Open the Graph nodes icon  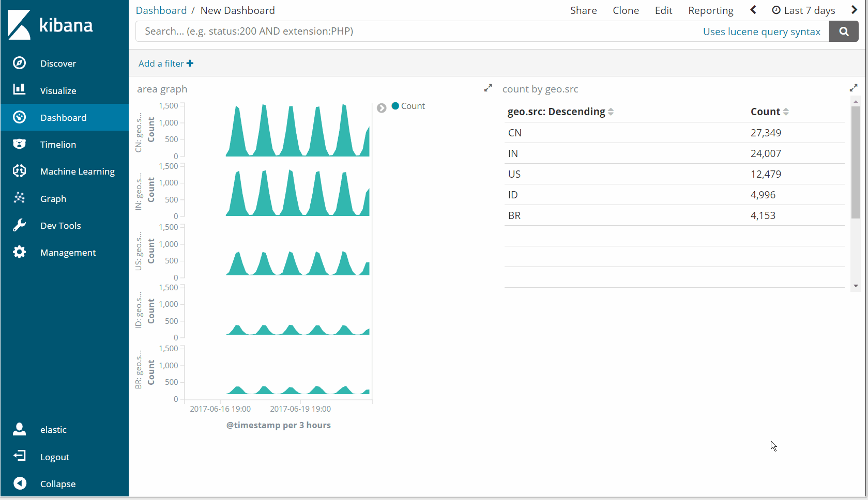point(19,198)
